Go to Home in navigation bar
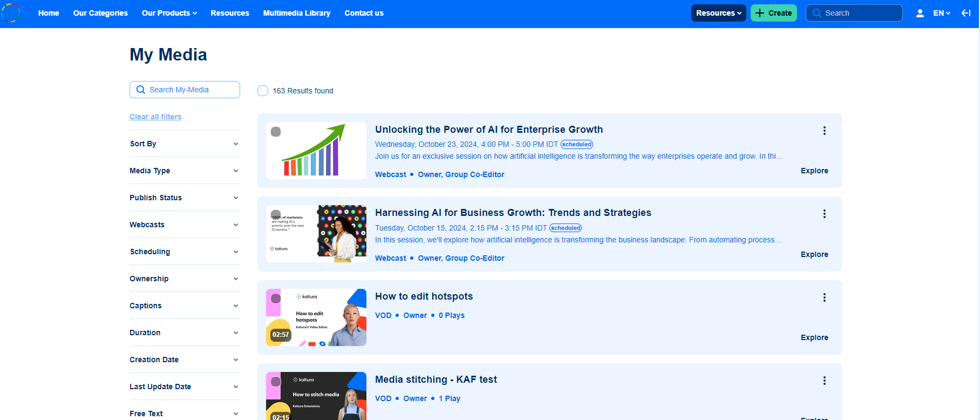The height and width of the screenshot is (420, 980). point(49,13)
